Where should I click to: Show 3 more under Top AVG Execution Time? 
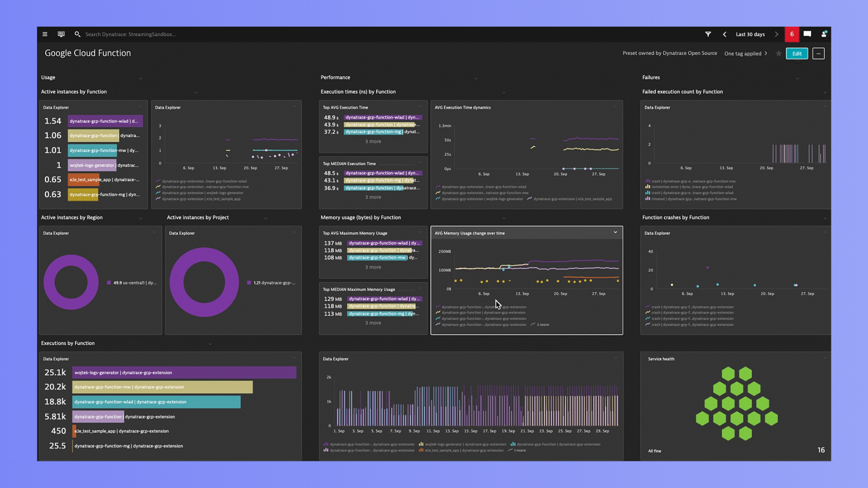click(373, 141)
